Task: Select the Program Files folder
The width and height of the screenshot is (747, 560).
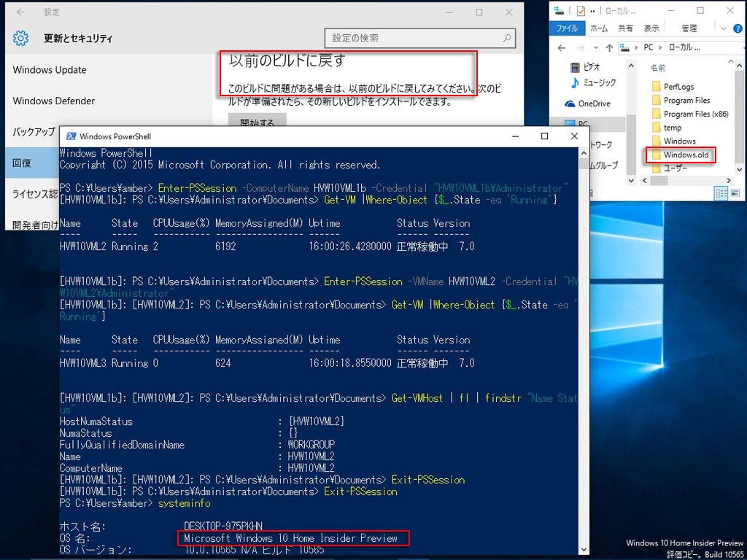Action: coord(681,100)
